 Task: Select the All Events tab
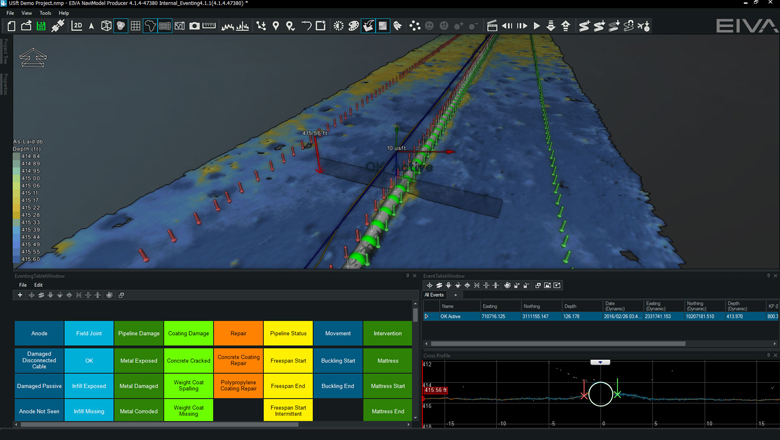coord(434,295)
